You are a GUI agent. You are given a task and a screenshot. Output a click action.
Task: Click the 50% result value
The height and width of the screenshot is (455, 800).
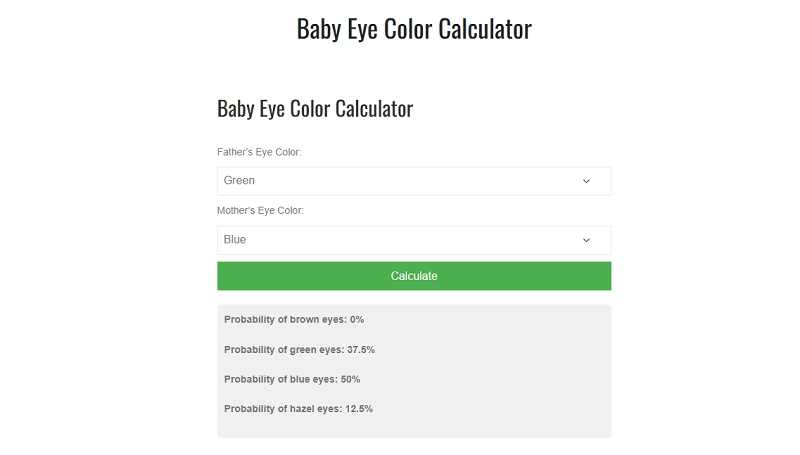coord(350,379)
